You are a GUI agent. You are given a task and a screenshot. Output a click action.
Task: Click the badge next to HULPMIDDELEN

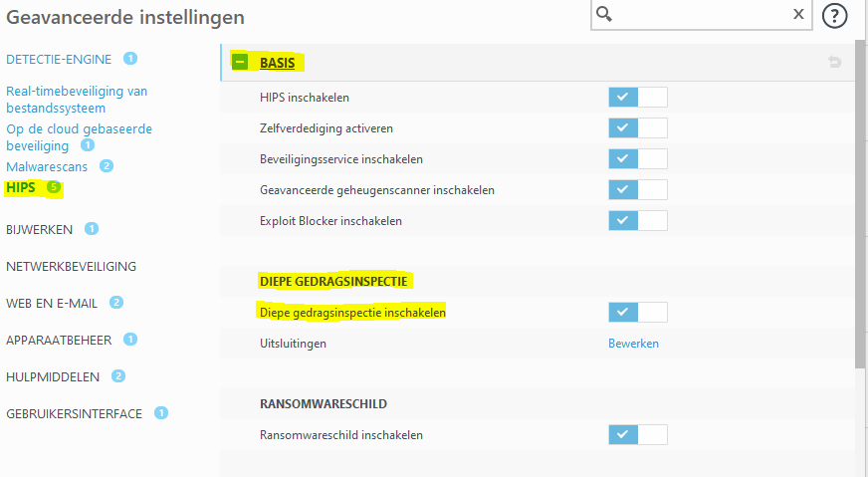[118, 376]
